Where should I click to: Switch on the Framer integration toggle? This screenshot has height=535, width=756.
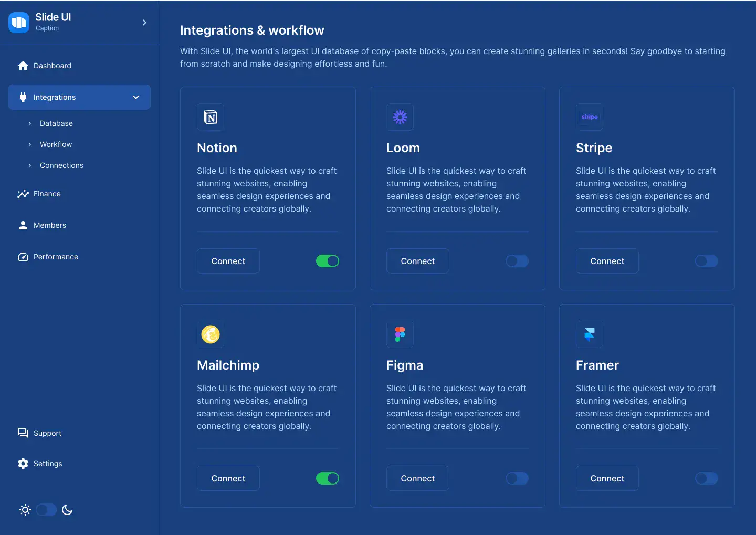[707, 478]
